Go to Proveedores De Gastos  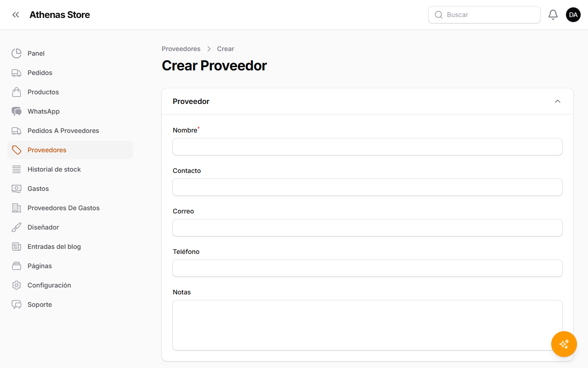click(x=70, y=208)
